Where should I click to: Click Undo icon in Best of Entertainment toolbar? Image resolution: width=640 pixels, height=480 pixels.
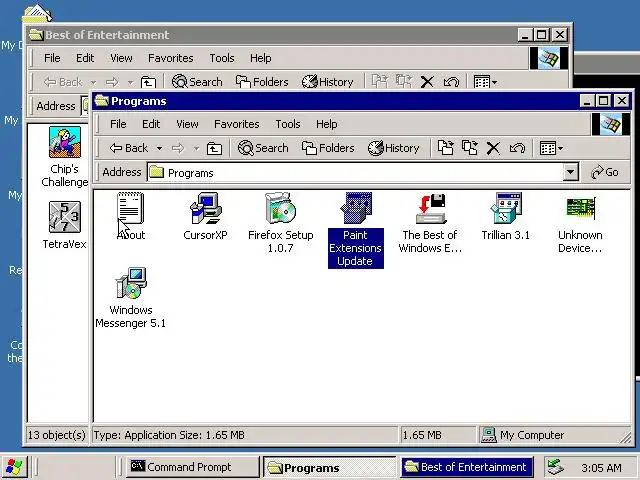(x=451, y=82)
